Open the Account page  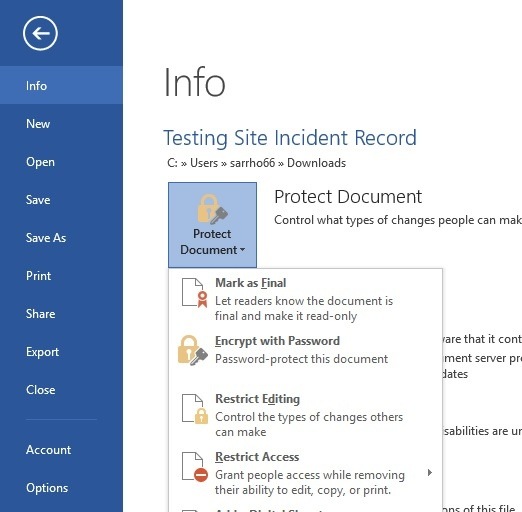(61, 450)
